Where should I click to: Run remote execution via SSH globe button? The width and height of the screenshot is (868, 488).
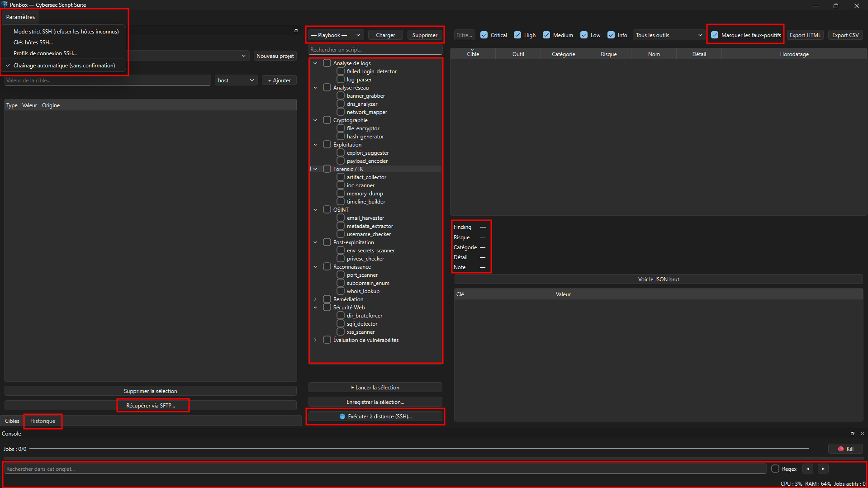(375, 417)
